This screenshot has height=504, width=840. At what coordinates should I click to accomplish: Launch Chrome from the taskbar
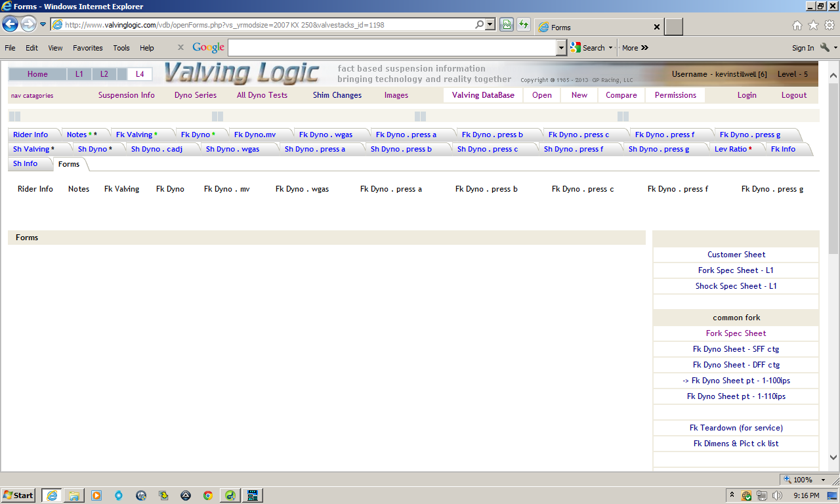[x=207, y=495]
